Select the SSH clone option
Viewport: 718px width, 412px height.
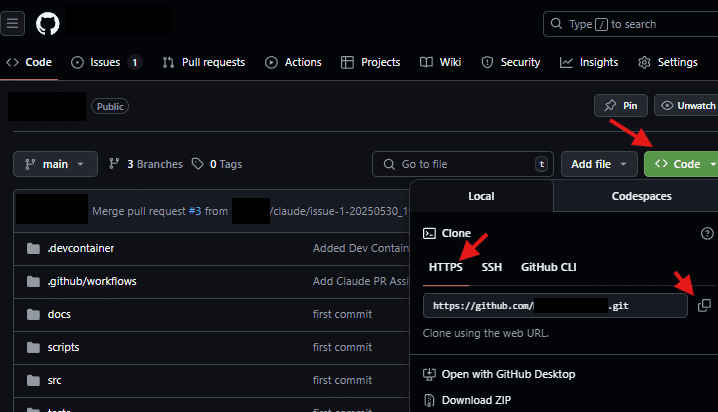491,267
